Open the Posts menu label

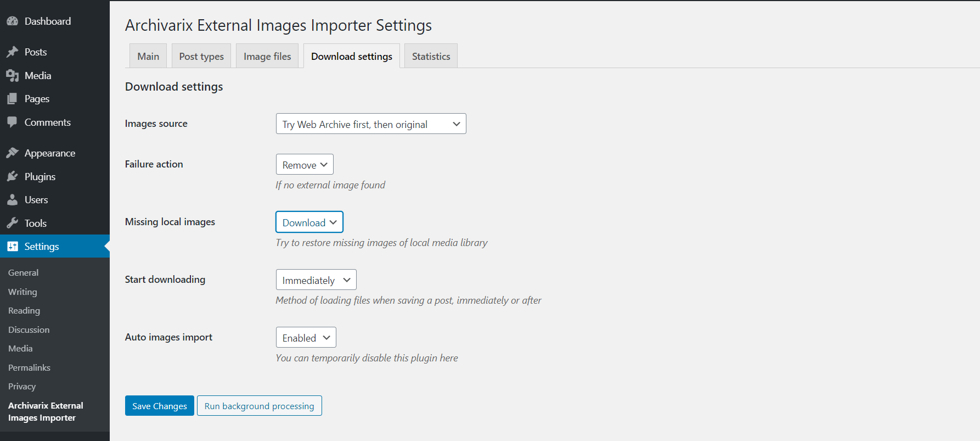[36, 52]
